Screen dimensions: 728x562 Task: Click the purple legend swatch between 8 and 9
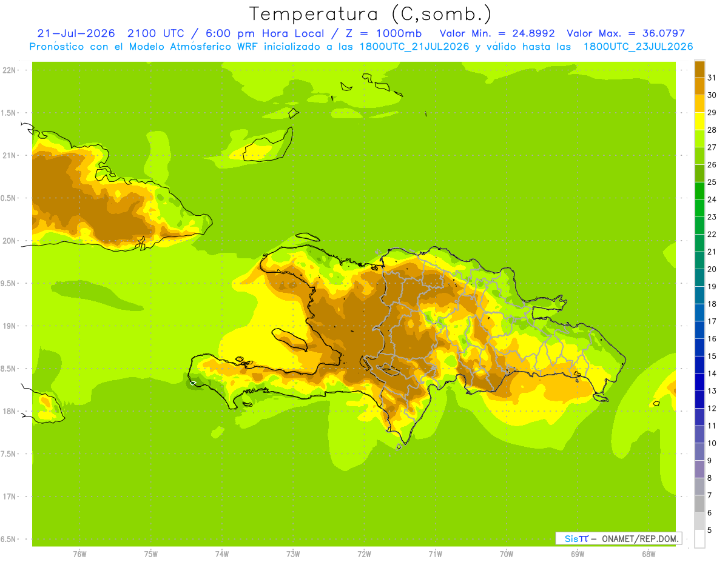[x=699, y=469]
